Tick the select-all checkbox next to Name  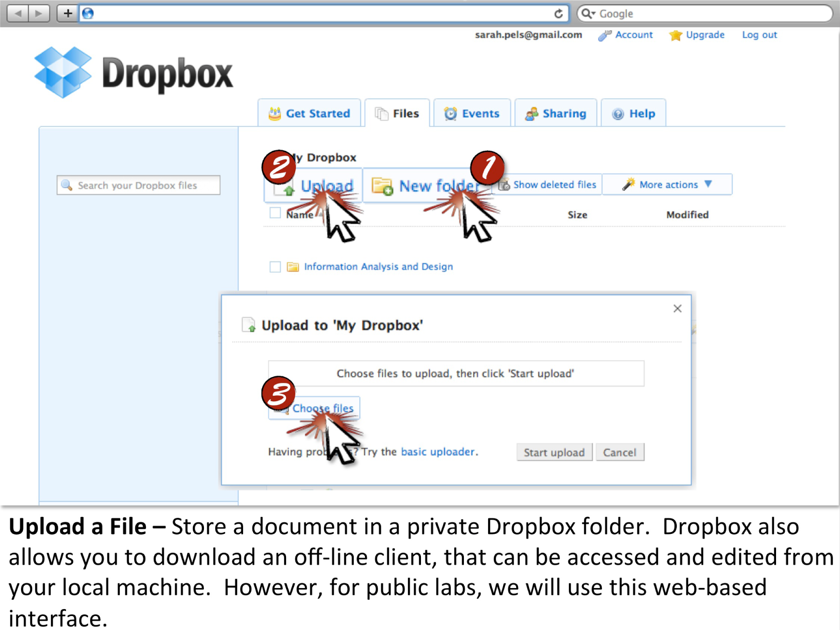275,213
